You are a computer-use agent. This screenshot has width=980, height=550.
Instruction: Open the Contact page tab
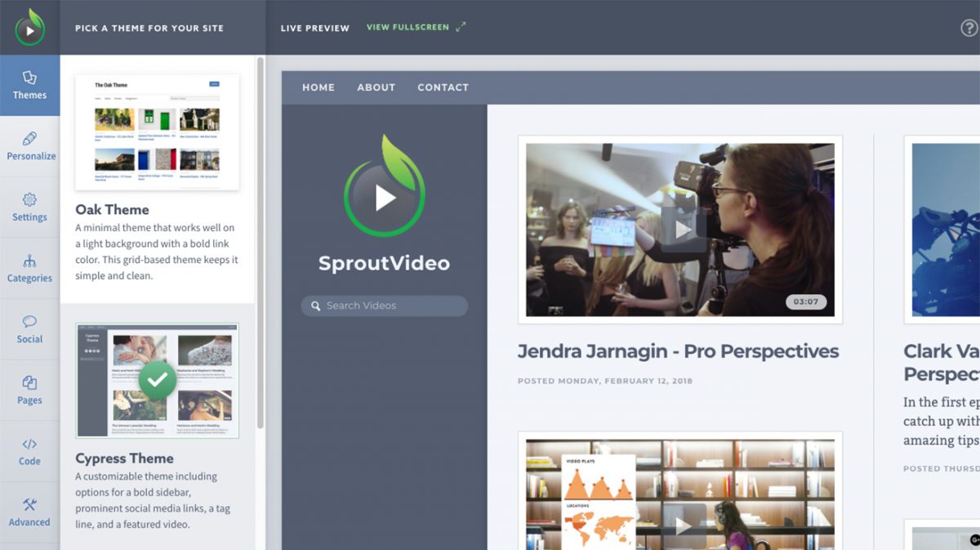(x=443, y=87)
